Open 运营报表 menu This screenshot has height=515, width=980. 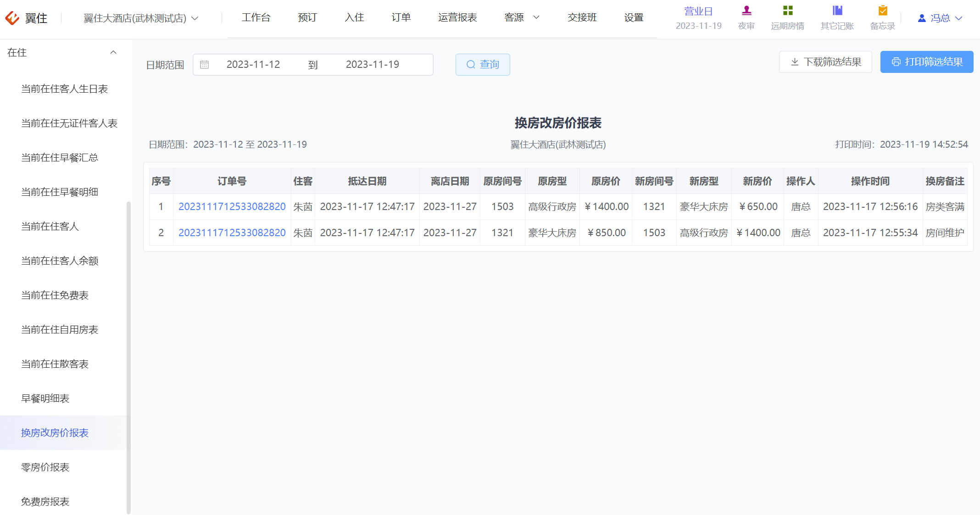coord(457,17)
